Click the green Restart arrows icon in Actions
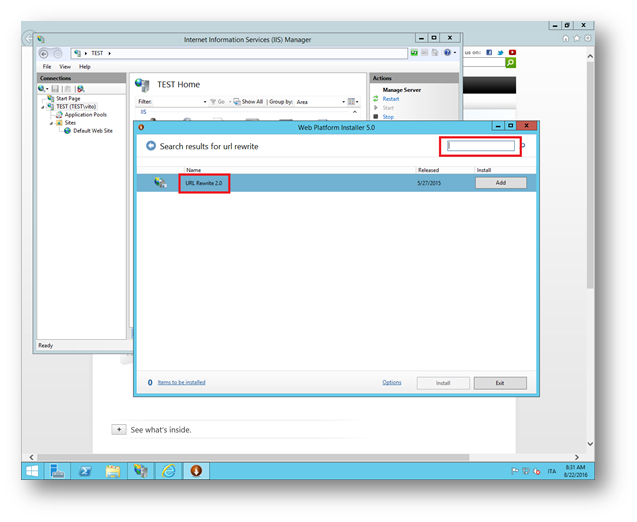 376,99
